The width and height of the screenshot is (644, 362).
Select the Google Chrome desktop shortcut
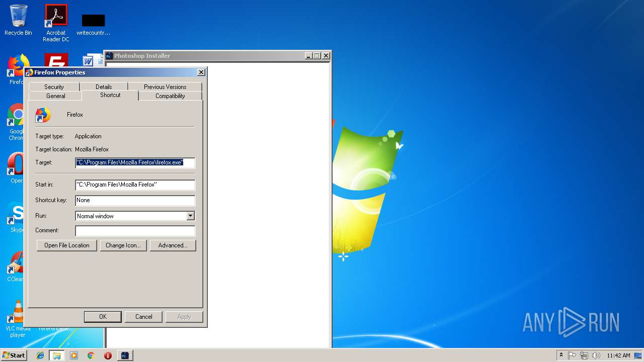tap(15, 122)
